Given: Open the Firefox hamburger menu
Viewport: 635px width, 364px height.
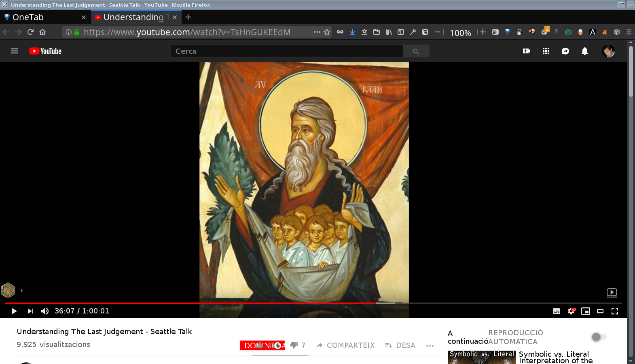Looking at the screenshot, I should (x=629, y=32).
